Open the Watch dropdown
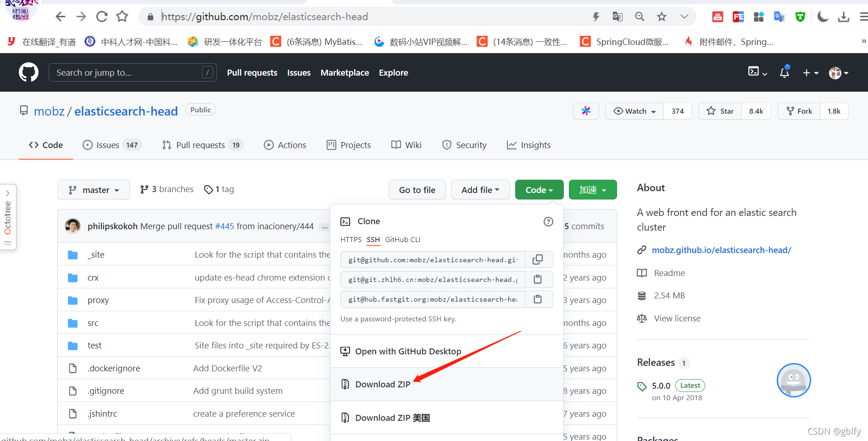This screenshot has height=441, width=868. click(x=634, y=111)
